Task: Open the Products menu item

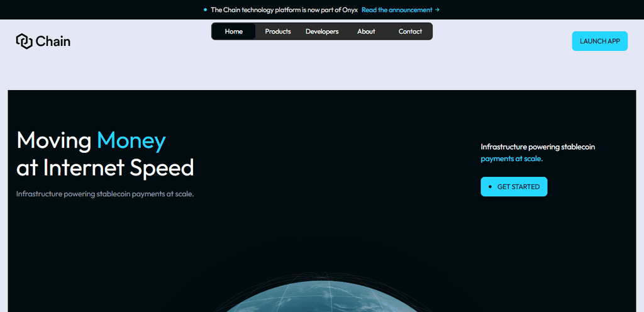Action: click(x=277, y=31)
